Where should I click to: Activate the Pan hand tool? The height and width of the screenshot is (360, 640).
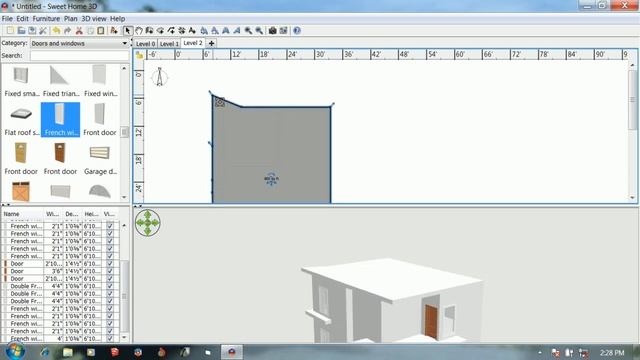point(139,31)
